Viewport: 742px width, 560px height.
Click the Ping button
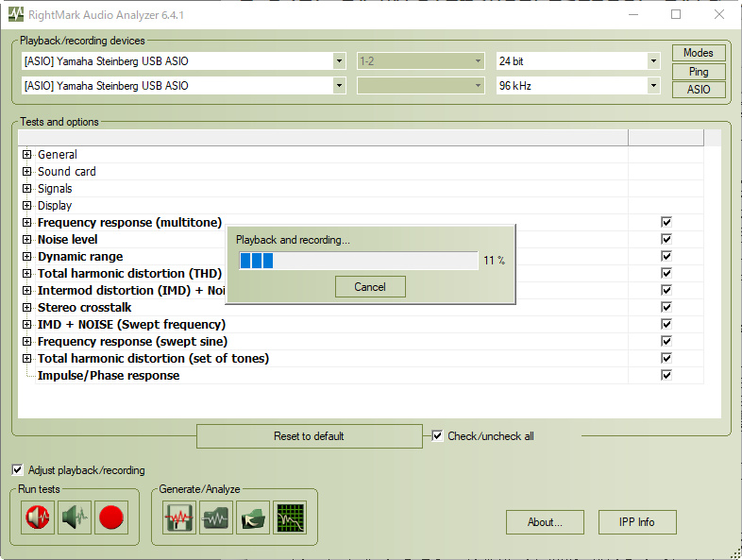click(699, 72)
